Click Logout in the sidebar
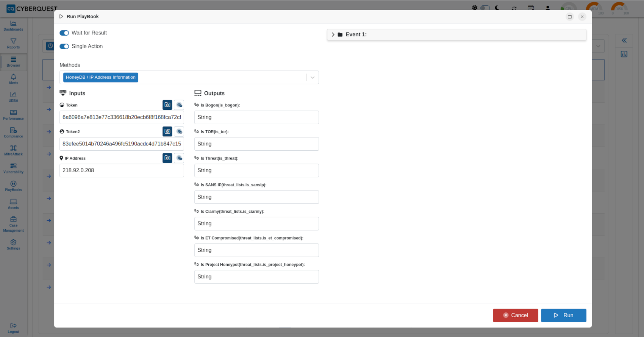Image resolution: width=644 pixels, height=337 pixels. pos(13,328)
